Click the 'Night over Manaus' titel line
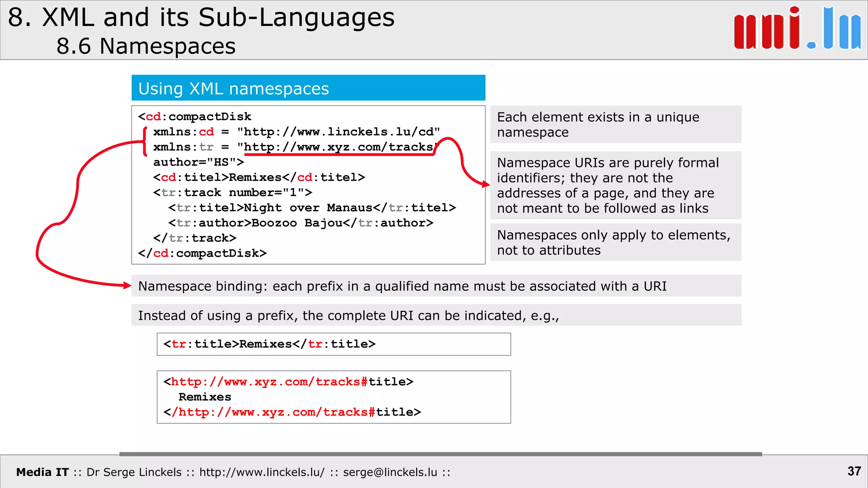 (312, 208)
